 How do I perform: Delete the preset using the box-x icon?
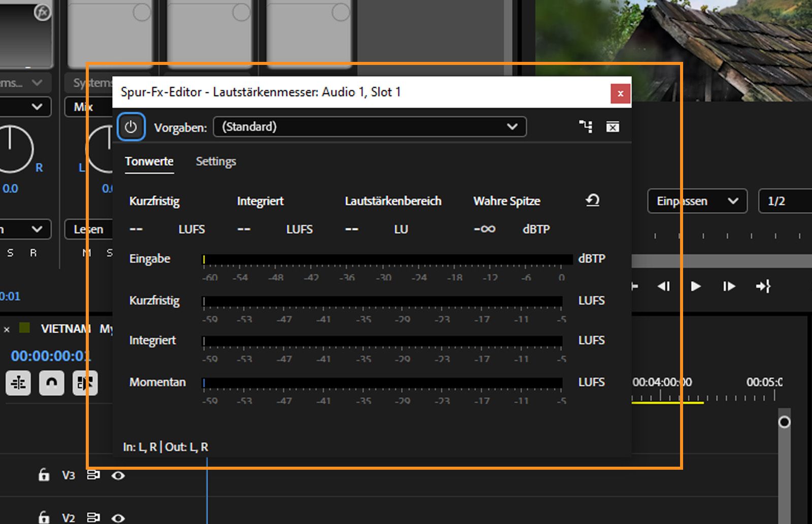[613, 127]
